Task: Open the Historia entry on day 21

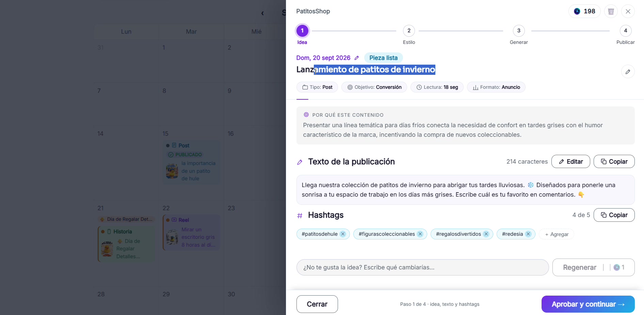Action: 126,244
